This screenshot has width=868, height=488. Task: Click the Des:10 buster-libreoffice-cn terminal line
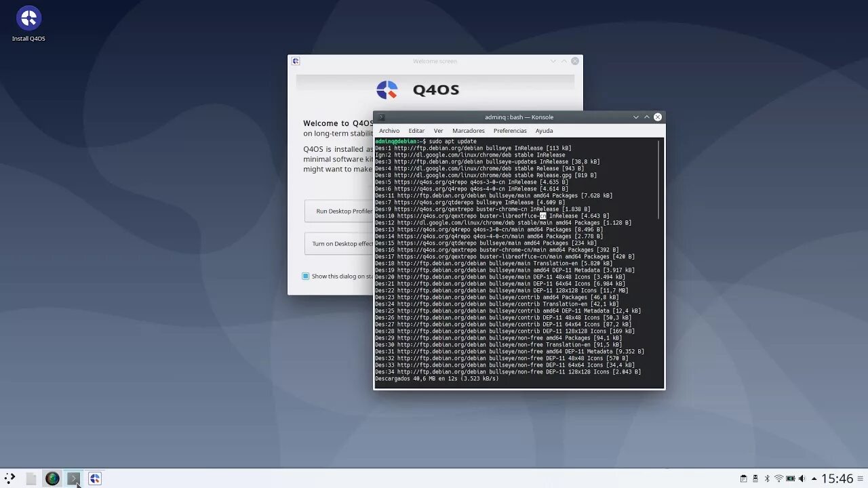(492, 216)
